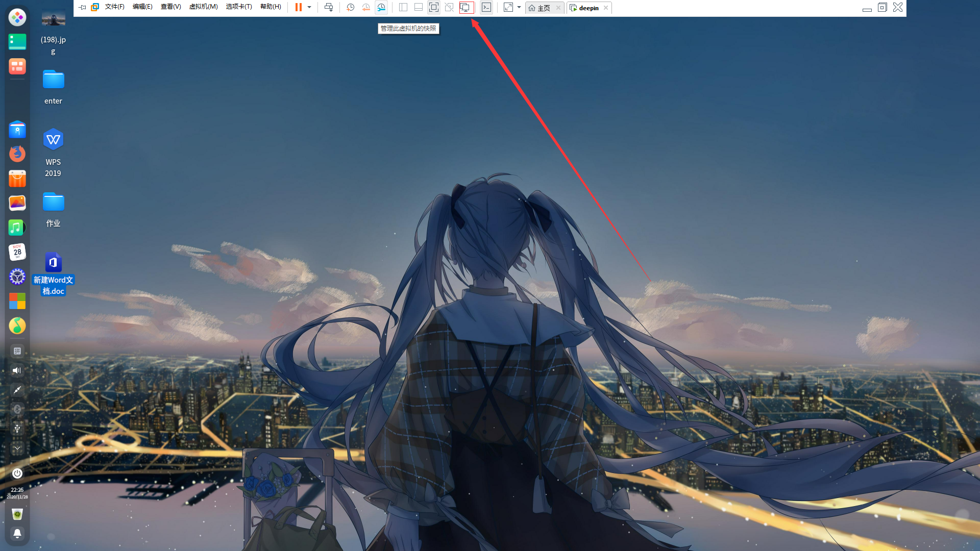Switch to the 主页 home tab
980x551 pixels.
540,8
